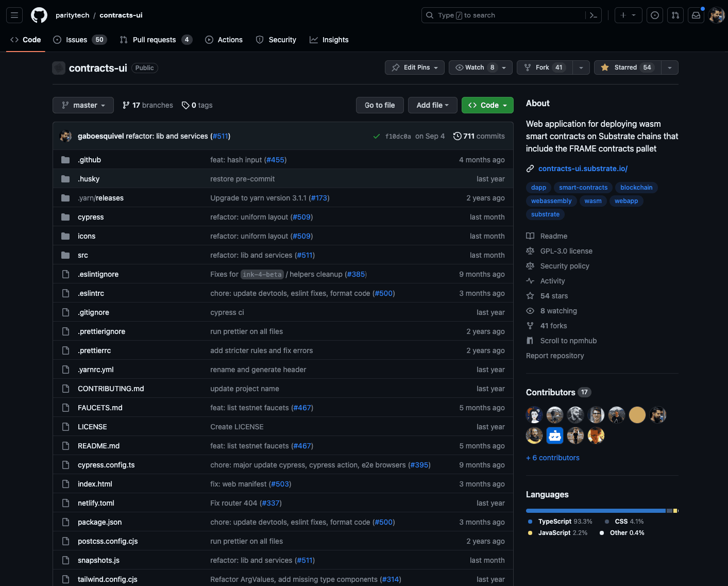This screenshot has height=586, width=728.
Task: Click the tags icon beside 0 tags
Action: coord(185,105)
